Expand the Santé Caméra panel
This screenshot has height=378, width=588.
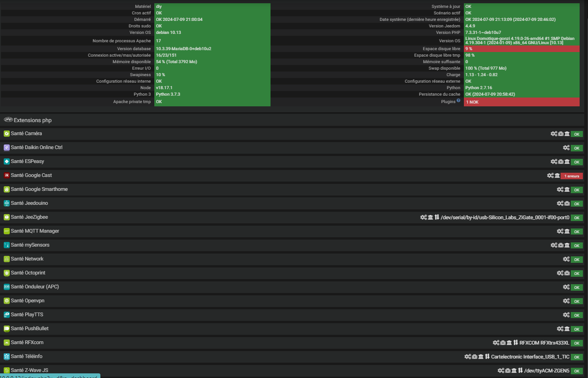[293, 134]
